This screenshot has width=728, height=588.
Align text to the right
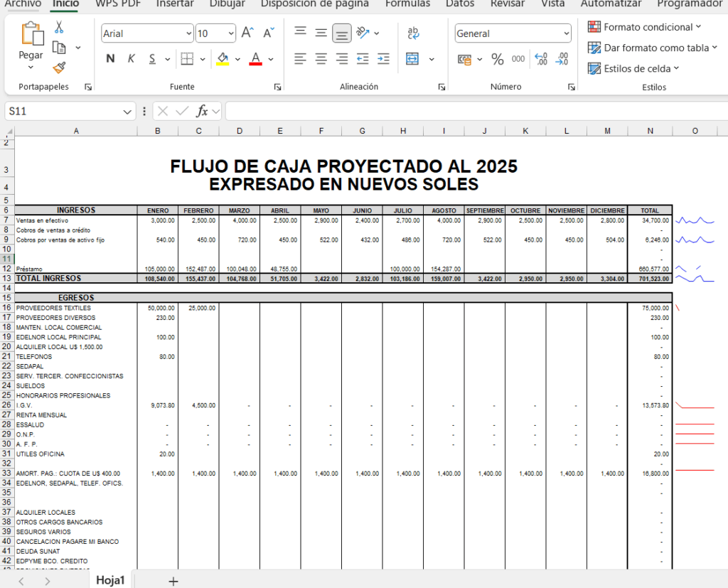click(342, 59)
